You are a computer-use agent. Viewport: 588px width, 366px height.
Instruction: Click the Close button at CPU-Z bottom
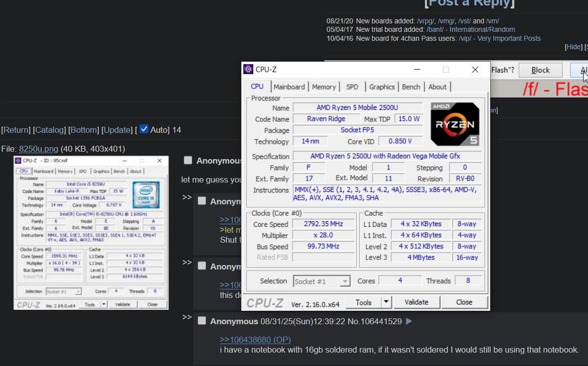[x=464, y=302]
